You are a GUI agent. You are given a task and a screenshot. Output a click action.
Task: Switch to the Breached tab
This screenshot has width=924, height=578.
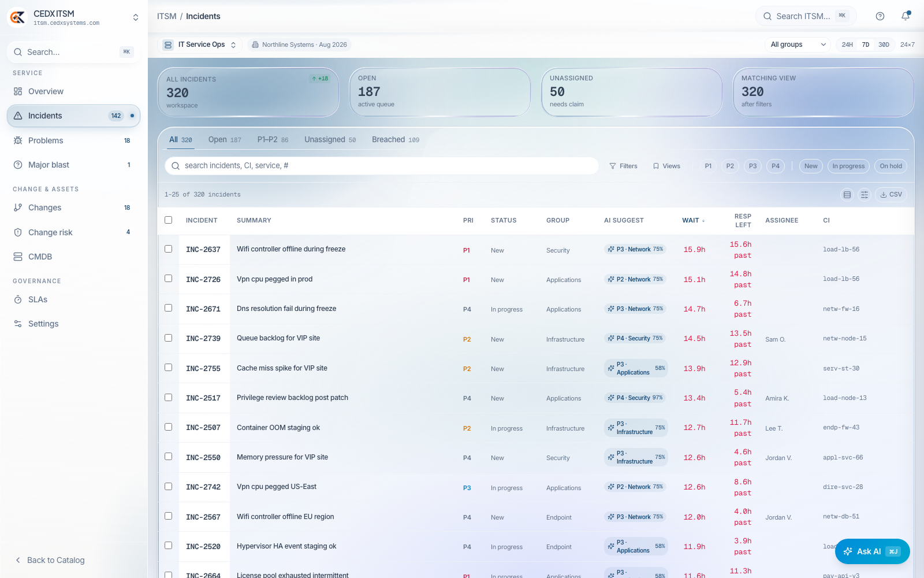(396, 140)
